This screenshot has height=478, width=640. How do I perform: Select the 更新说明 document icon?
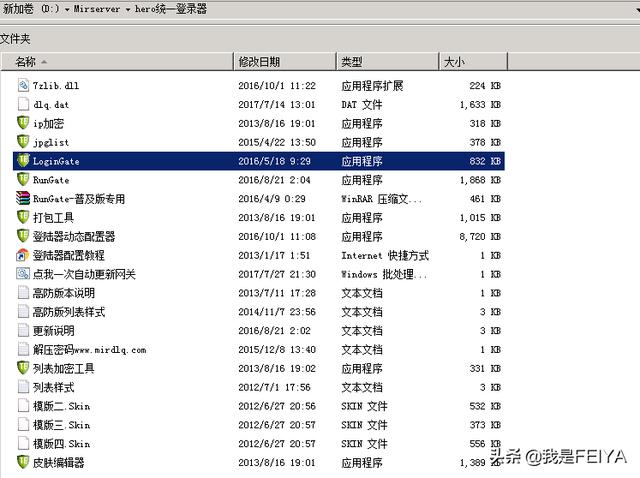[23, 330]
